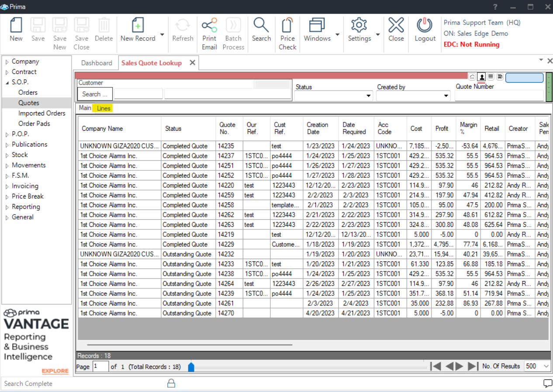The image size is (553, 392).
Task: Run Search with magnifier icon
Action: [261, 25]
